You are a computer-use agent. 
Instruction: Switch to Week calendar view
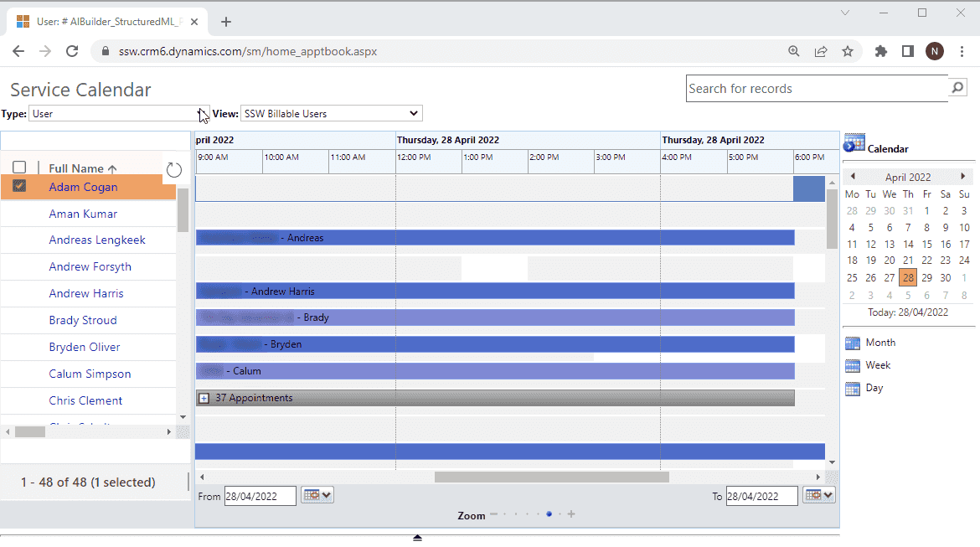click(x=878, y=365)
